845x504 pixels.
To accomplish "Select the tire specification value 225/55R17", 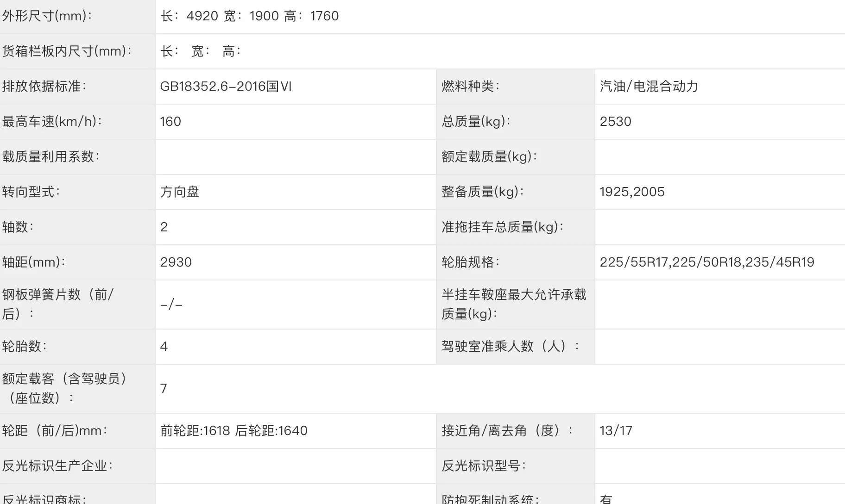I will (634, 262).
